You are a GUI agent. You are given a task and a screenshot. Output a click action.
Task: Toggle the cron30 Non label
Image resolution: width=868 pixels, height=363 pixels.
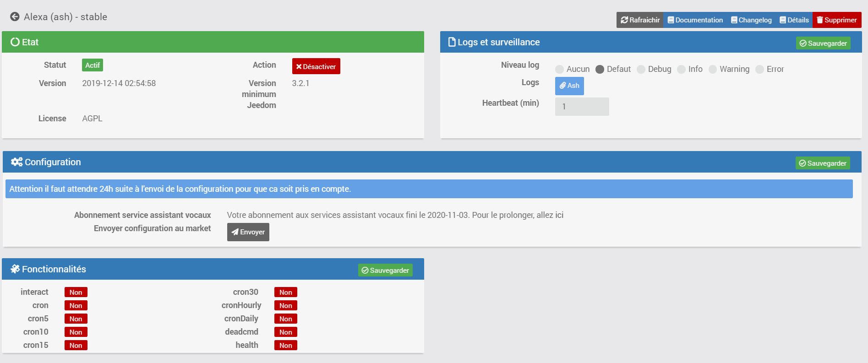[x=286, y=292]
